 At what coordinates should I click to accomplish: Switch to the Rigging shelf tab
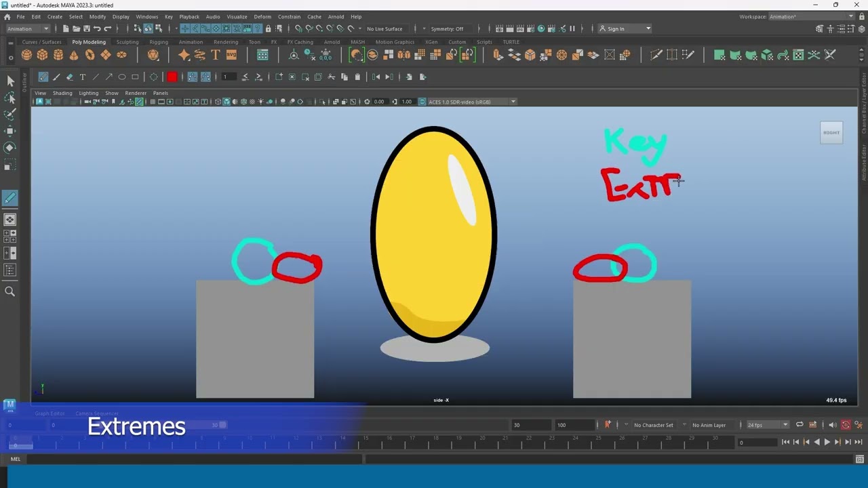click(x=159, y=42)
